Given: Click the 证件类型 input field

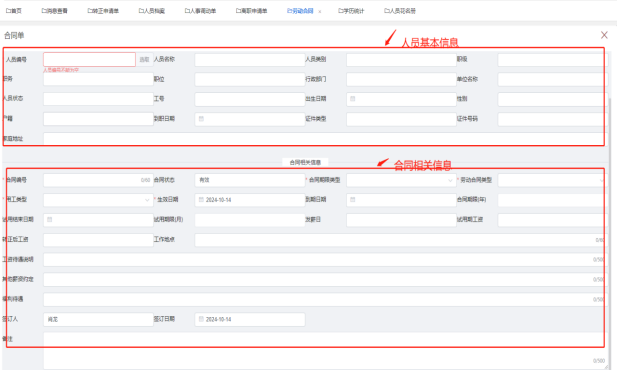Looking at the screenshot, I should tap(401, 119).
